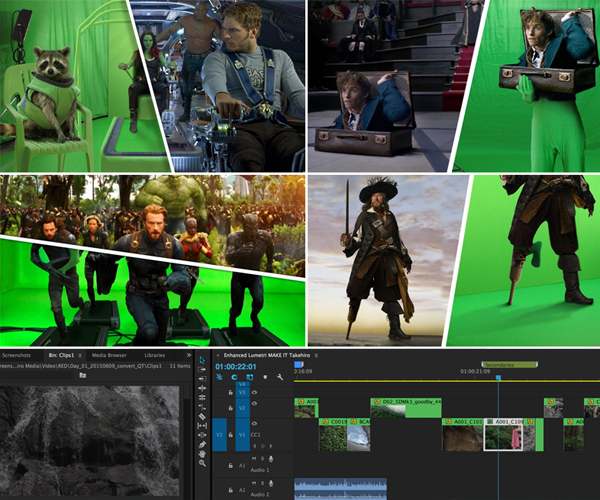Select the C0019 clip on V1
This screenshot has width=600, height=500.
click(333, 435)
